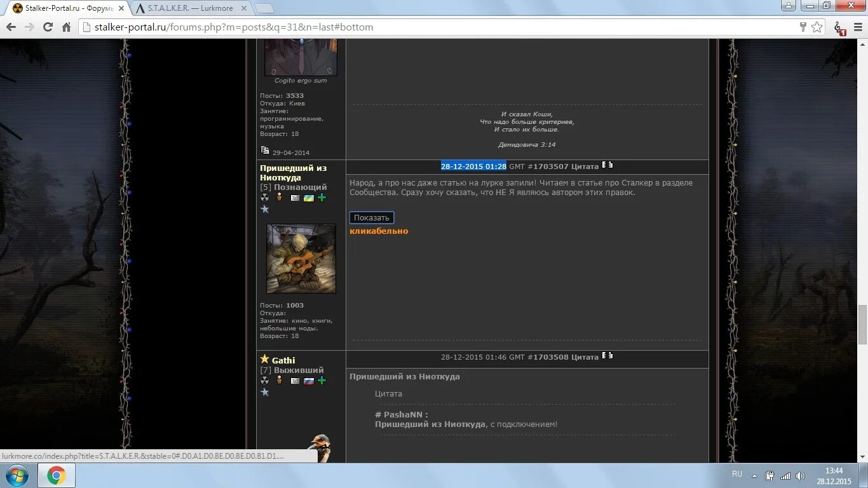This screenshot has height=488, width=868.
Task: Open PM envelope icon under Пришедший из Ниоткуда
Action: (x=294, y=197)
